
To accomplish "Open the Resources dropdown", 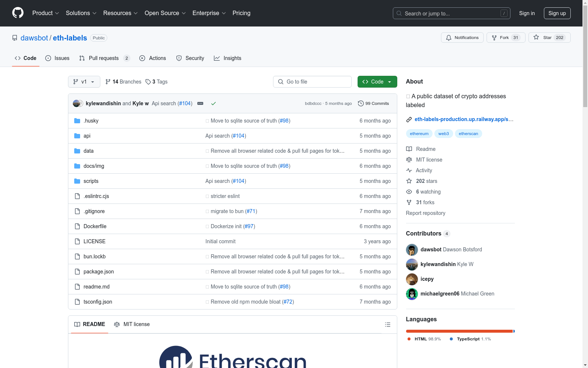I will click(121, 13).
